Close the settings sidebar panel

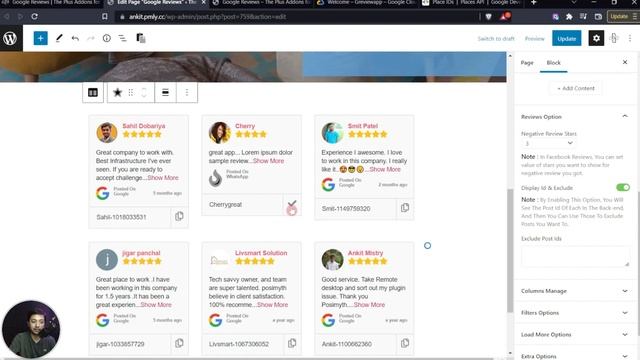[625, 62]
